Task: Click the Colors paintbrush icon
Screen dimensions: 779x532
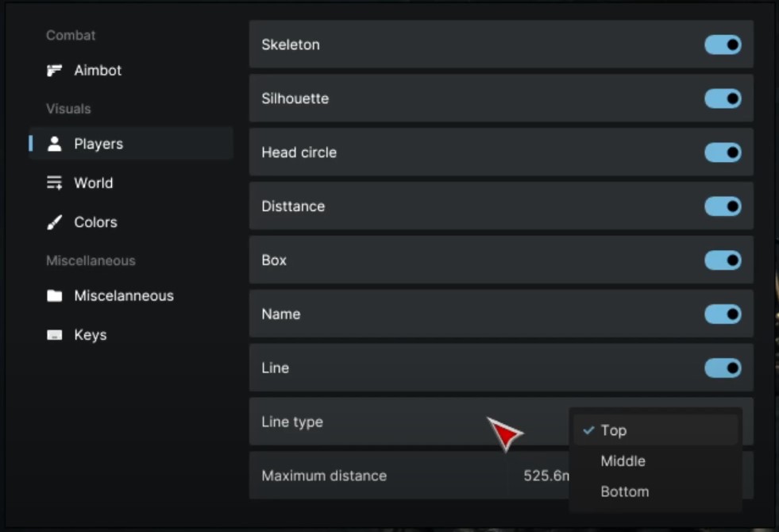Action: tap(54, 223)
